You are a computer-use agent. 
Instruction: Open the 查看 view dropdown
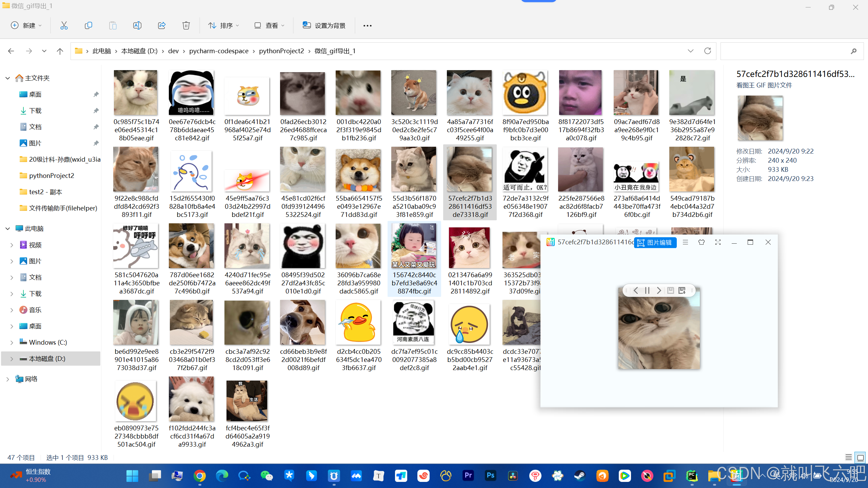269,25
